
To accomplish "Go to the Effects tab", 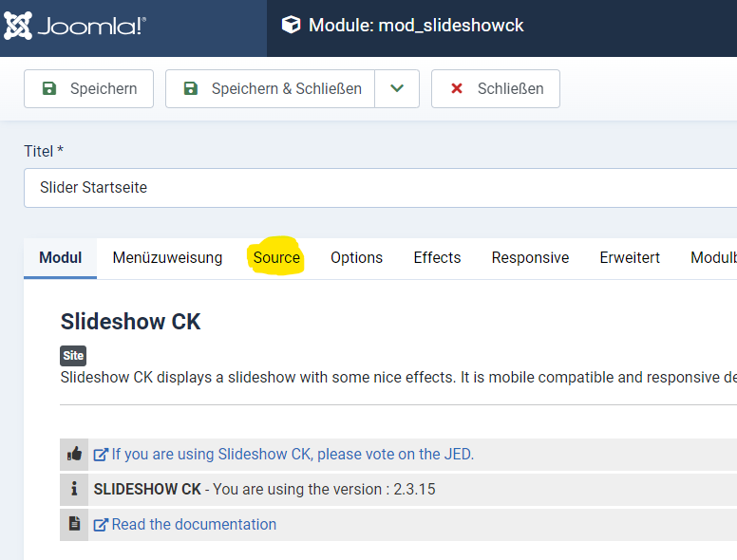I will click(437, 257).
